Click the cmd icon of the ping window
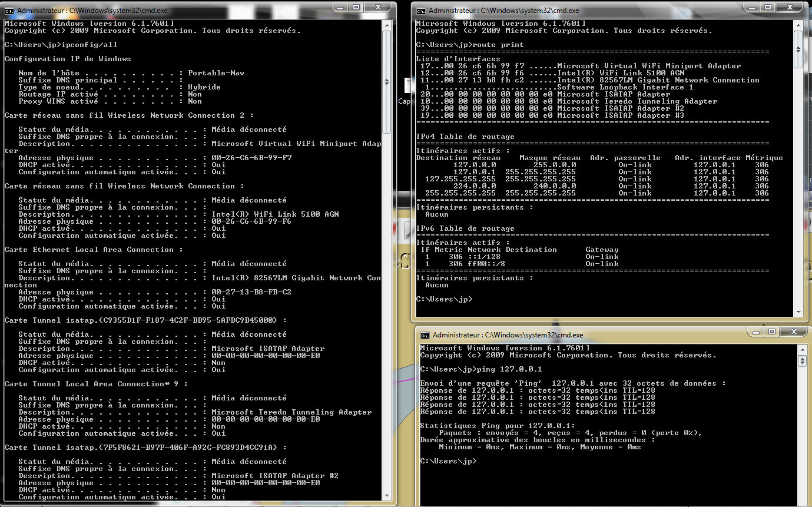The image size is (812, 507). pyautogui.click(x=425, y=335)
